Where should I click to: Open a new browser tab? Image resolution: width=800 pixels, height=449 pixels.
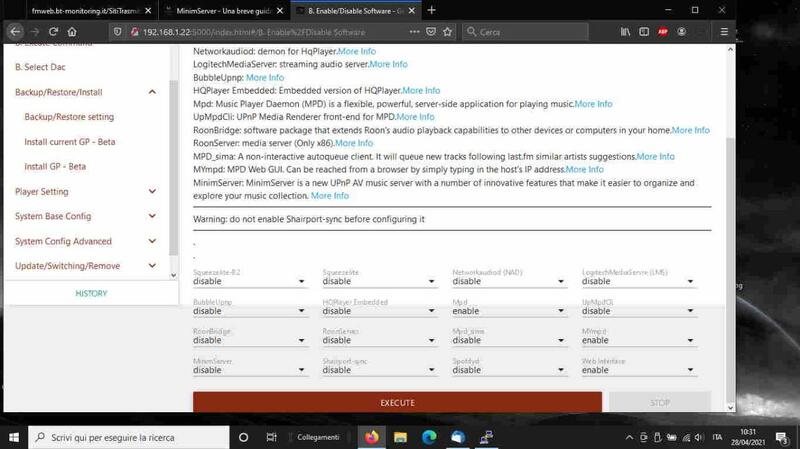[431, 10]
